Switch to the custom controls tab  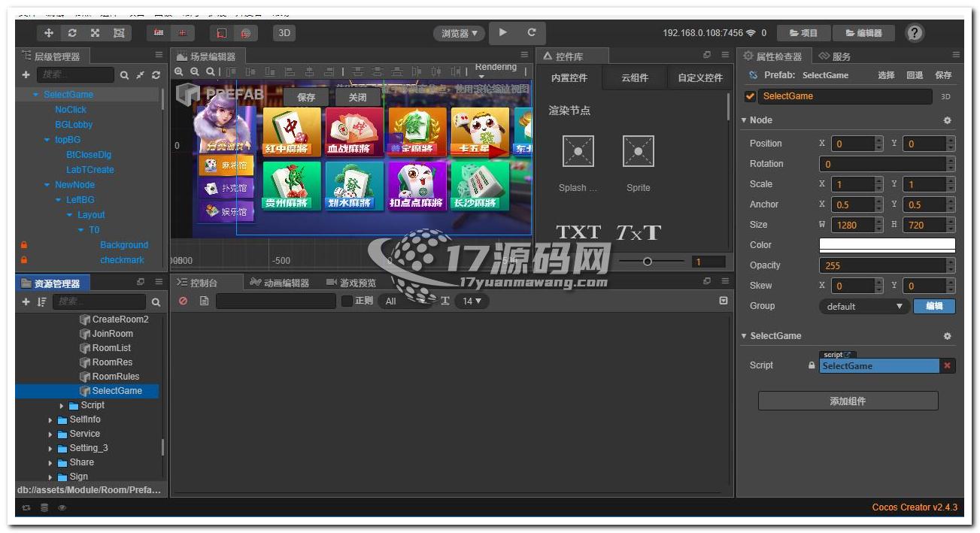coord(699,77)
